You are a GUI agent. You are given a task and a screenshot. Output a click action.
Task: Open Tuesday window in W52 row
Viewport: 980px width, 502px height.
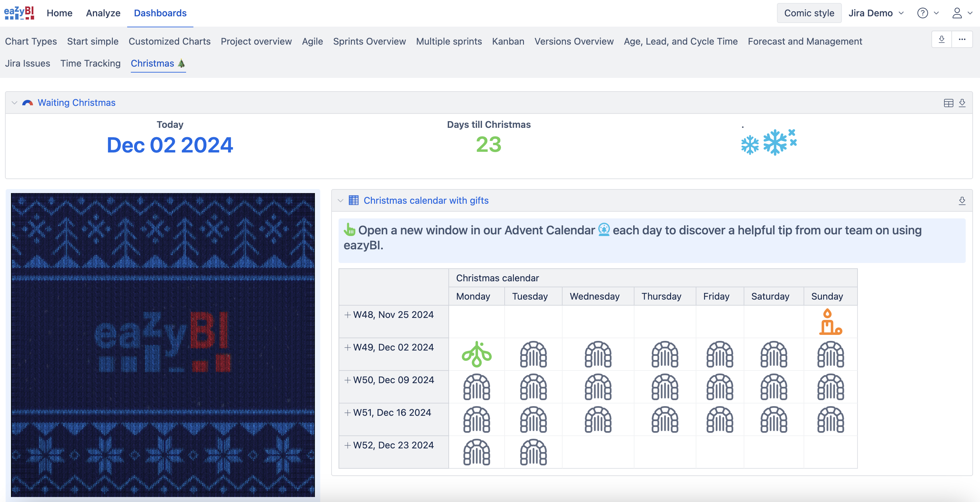pos(533,452)
